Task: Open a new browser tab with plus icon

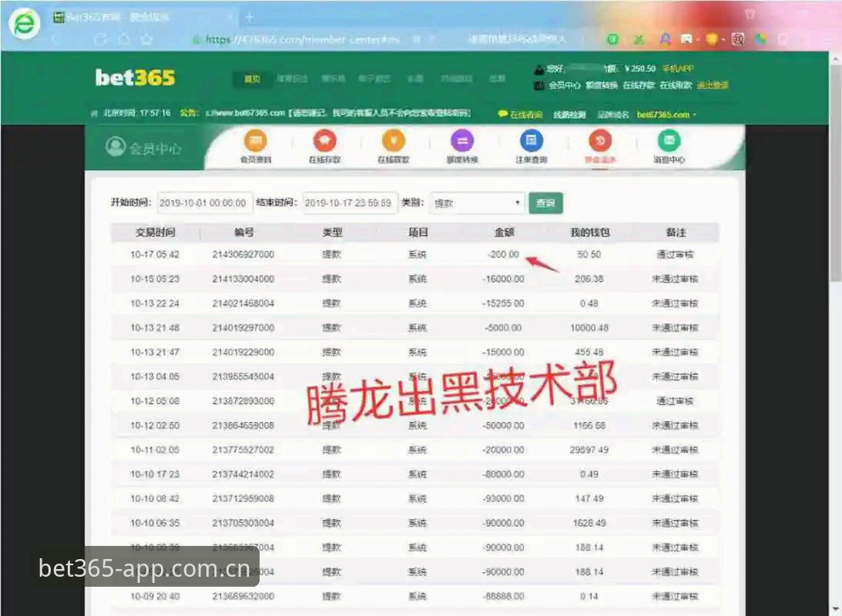Action: point(249,17)
